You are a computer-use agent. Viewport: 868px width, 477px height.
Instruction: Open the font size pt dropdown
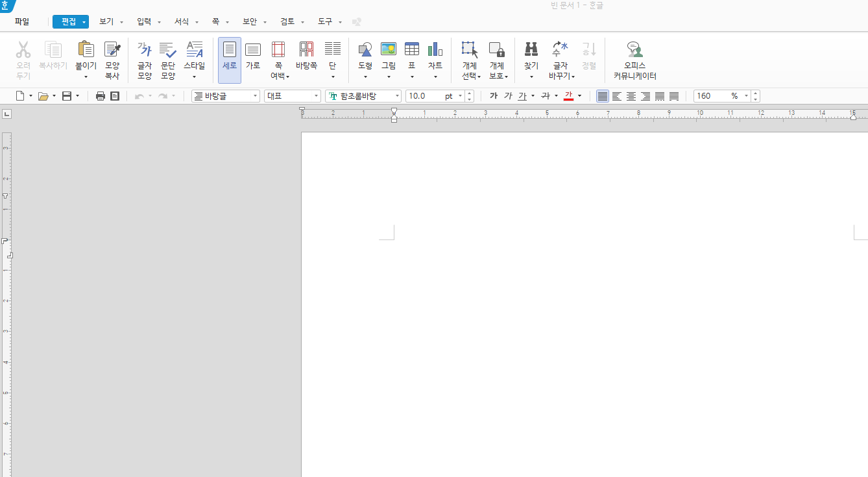click(x=461, y=96)
